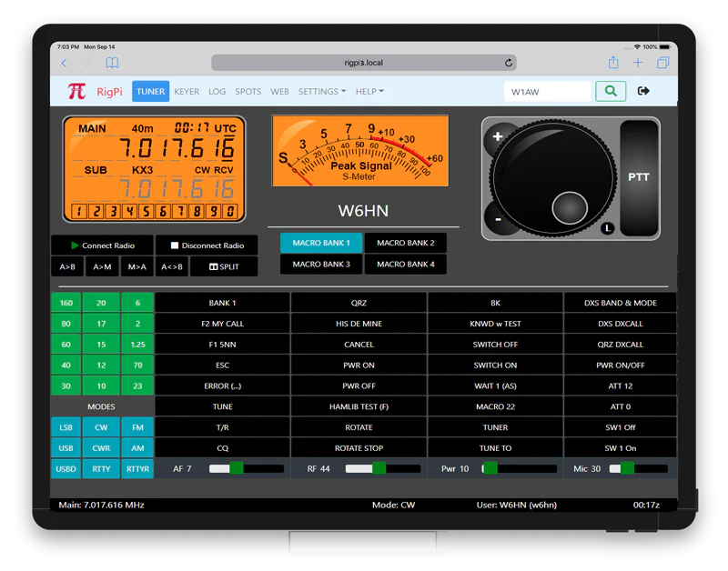Run the PWR ON macro
Screen dimensions: 728x571
(359, 365)
